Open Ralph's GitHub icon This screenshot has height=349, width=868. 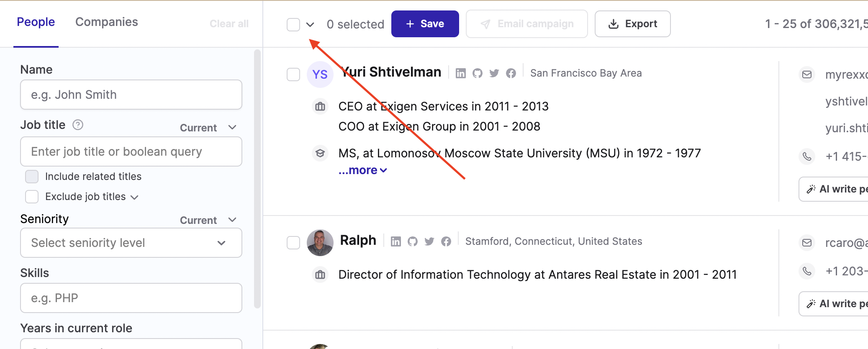tap(412, 241)
